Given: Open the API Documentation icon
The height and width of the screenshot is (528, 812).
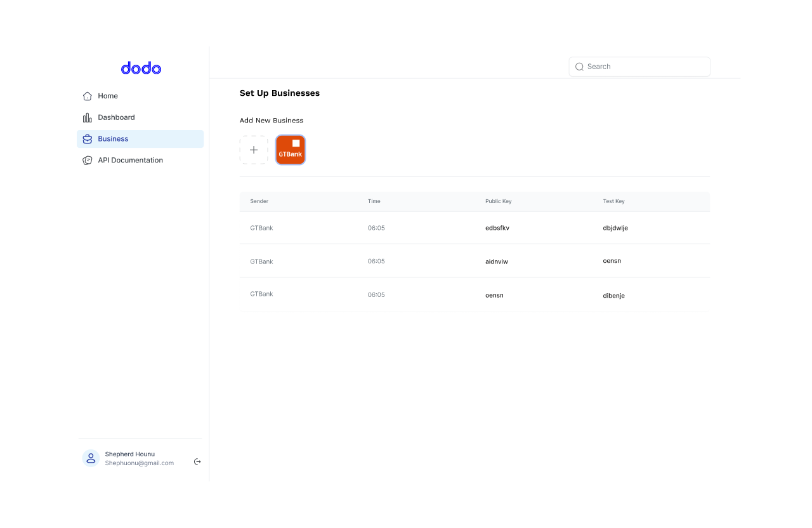Looking at the screenshot, I should click(88, 160).
